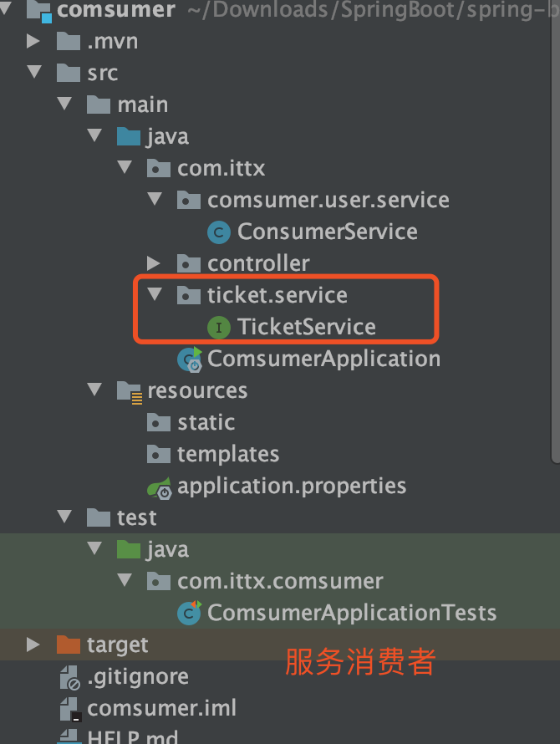Collapse the java test folder arrow

94,548
